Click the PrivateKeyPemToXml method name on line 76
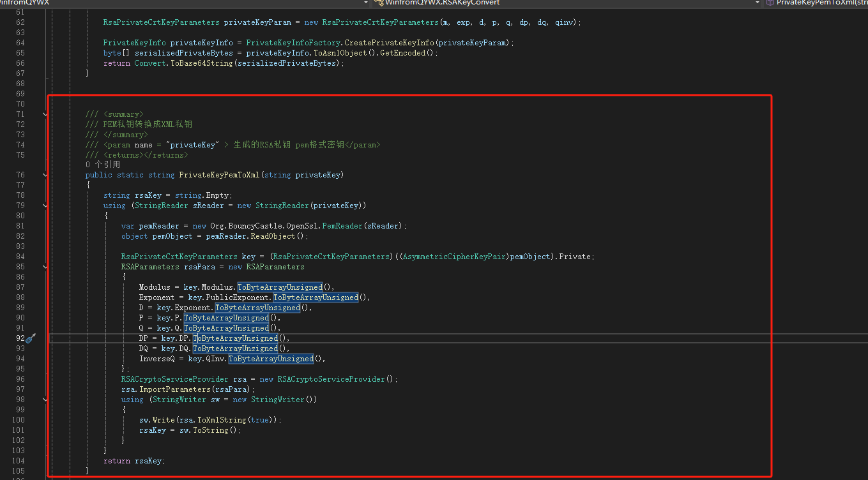Image resolution: width=868 pixels, height=480 pixels. [x=219, y=175]
